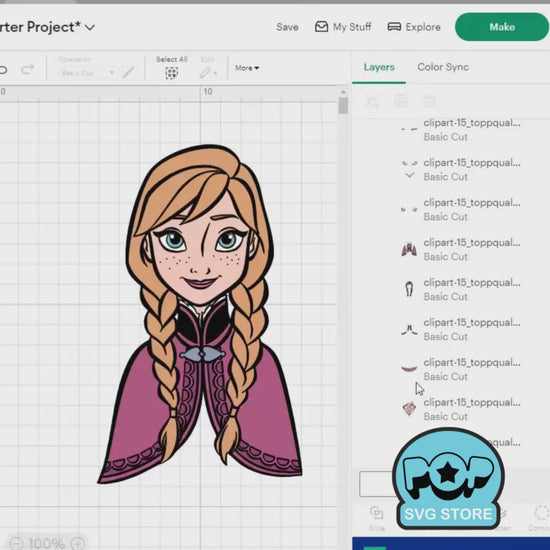The image size is (550, 550).
Task: Open the Explore machine selector
Action: click(414, 27)
